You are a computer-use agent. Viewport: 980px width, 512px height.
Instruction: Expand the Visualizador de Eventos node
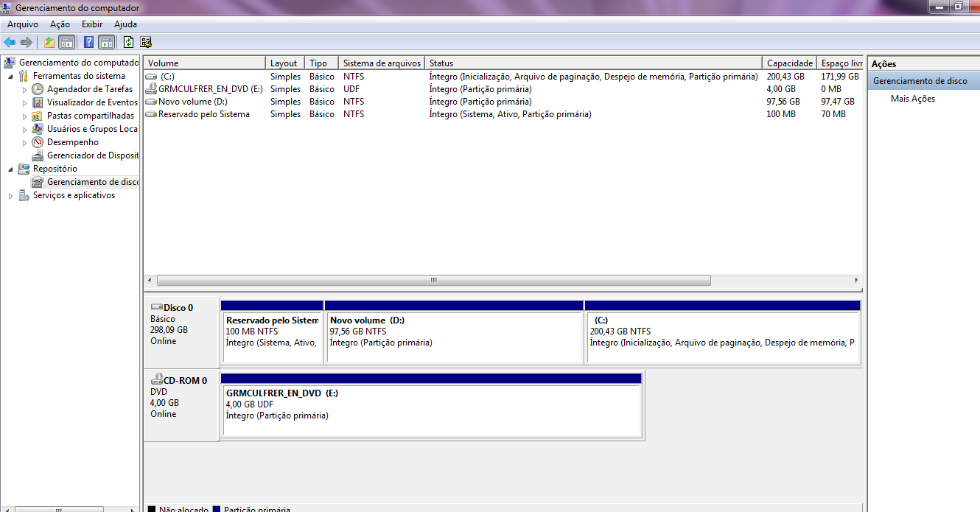(24, 102)
